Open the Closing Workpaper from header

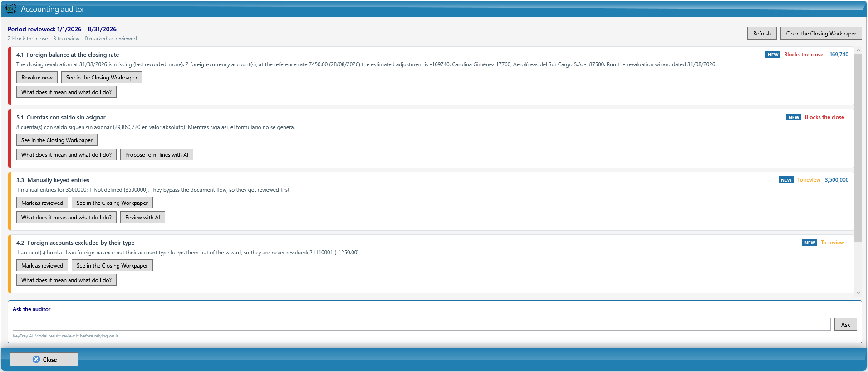[x=821, y=33]
